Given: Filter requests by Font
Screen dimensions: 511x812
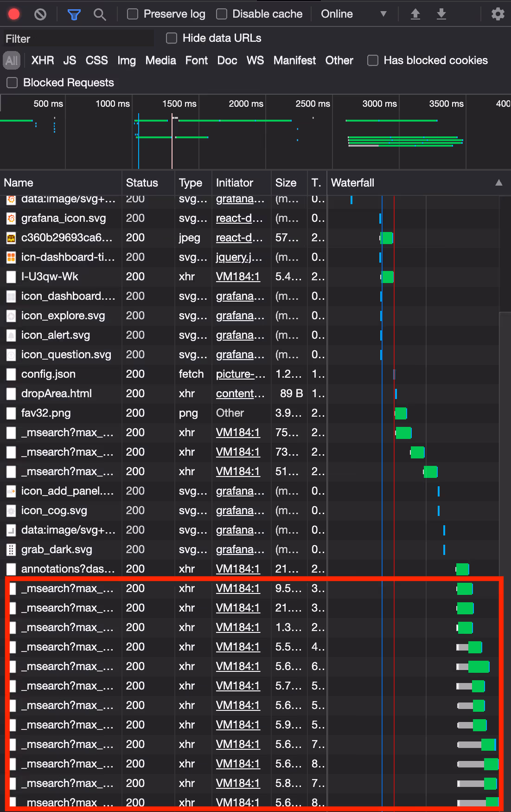Looking at the screenshot, I should [x=197, y=60].
